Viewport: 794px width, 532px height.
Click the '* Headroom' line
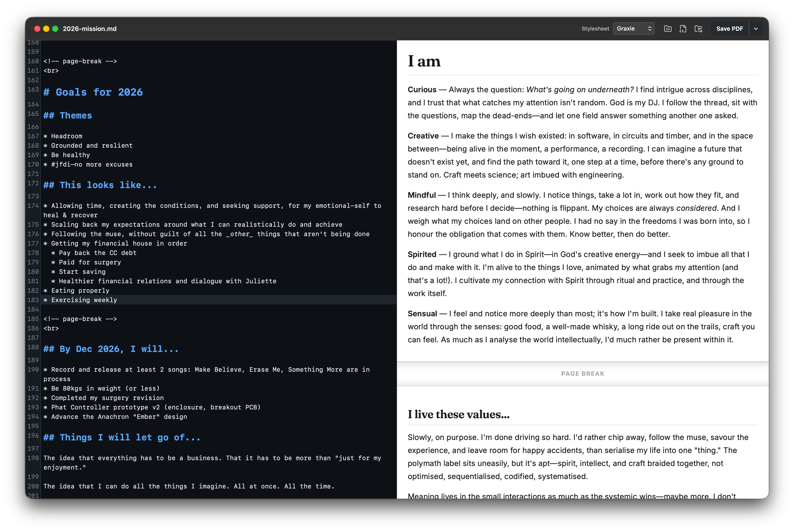pos(63,136)
